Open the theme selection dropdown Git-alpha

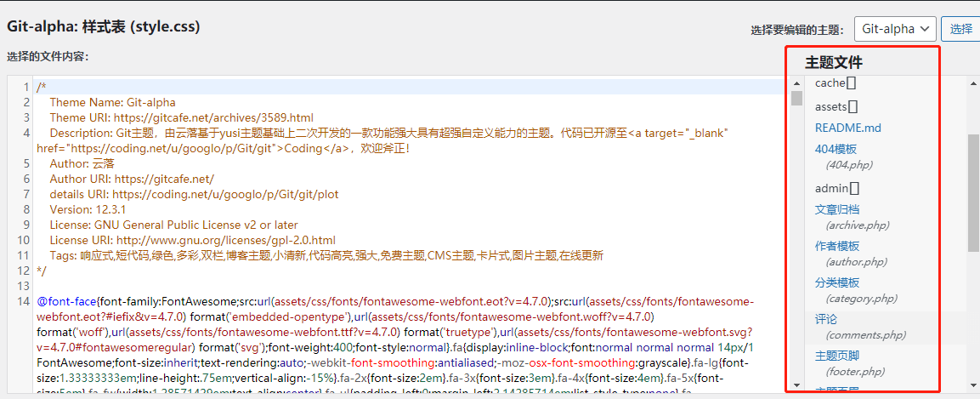895,29
